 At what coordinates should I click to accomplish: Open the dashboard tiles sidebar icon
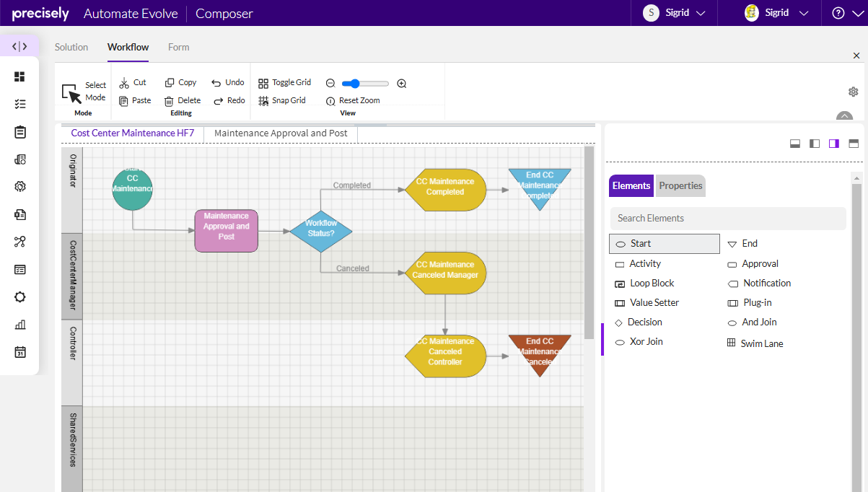coord(19,76)
